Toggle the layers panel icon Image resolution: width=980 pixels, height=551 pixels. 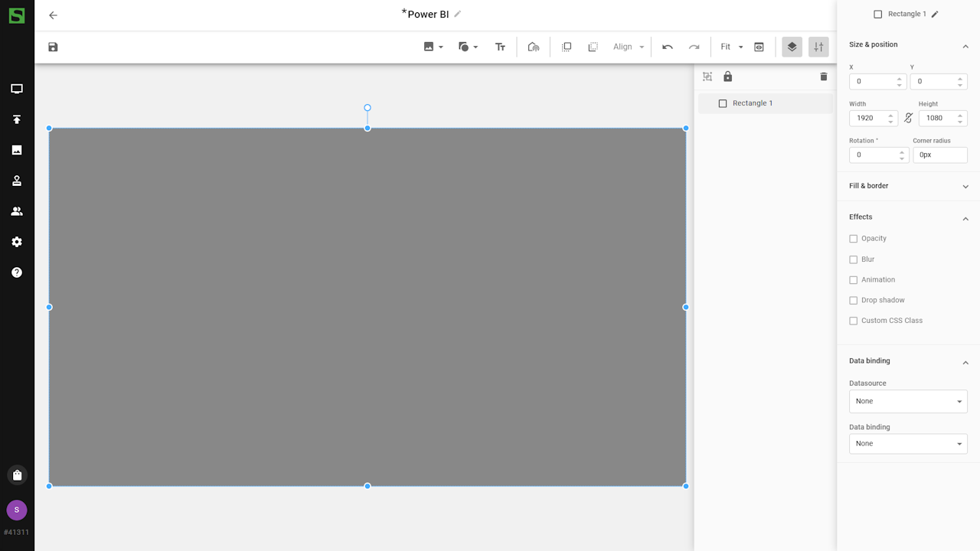792,47
